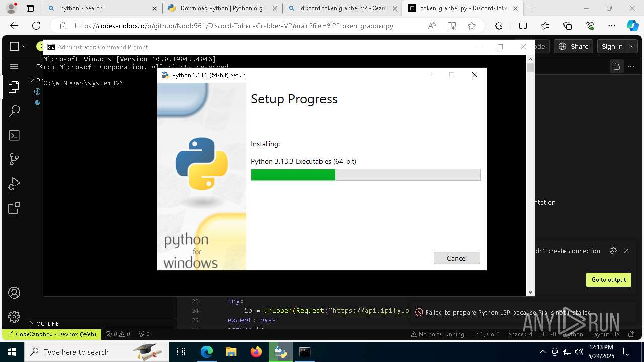Open Microsoft Edge from taskbar

207,352
